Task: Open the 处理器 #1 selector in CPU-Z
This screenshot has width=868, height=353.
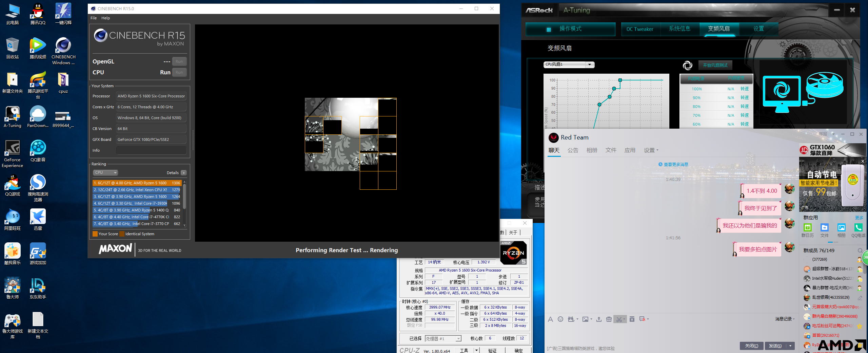Action: 443,338
